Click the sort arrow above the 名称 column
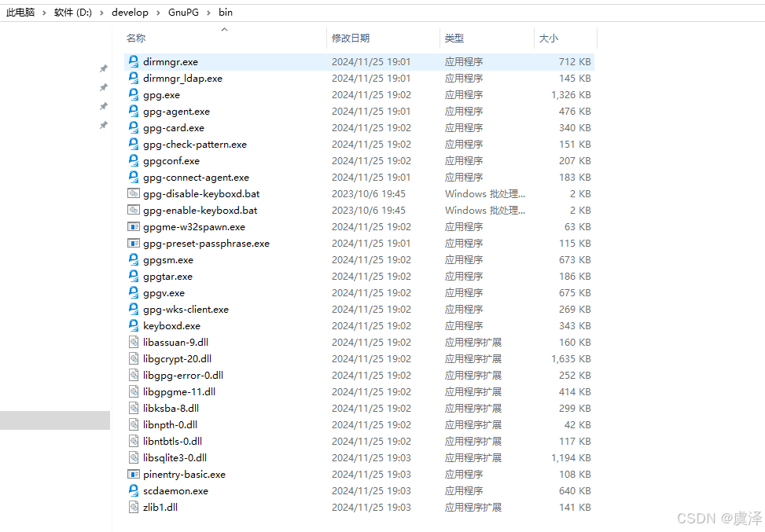 pyautogui.click(x=224, y=30)
